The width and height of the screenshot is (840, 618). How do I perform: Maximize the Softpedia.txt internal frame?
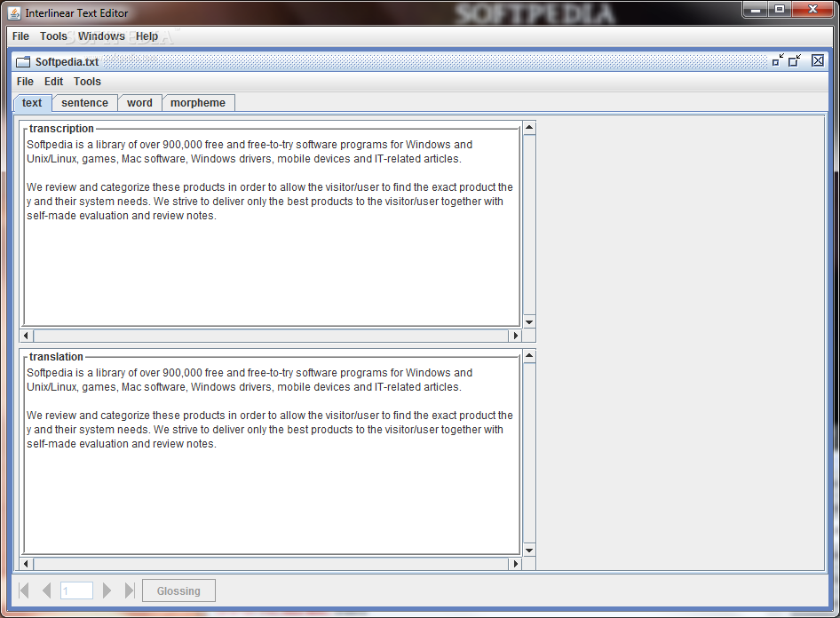(x=795, y=60)
